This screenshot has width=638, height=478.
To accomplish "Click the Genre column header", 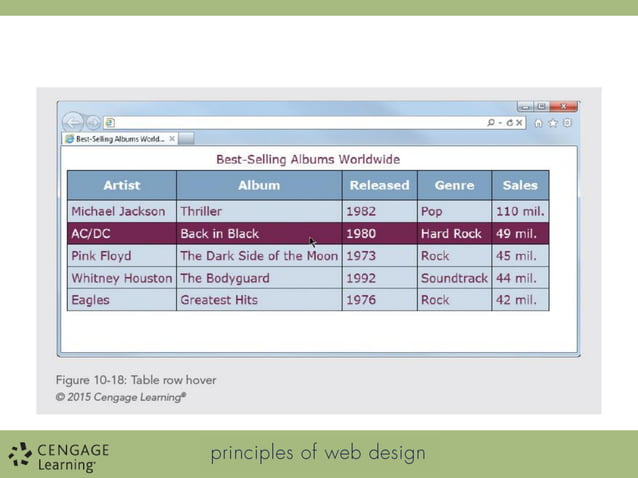I will [x=454, y=186].
